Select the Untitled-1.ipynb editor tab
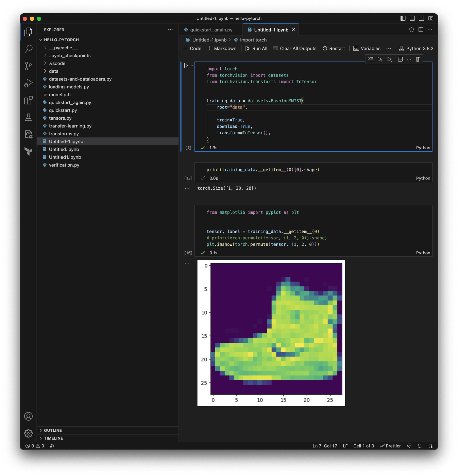The height and width of the screenshot is (476, 458). pyautogui.click(x=271, y=30)
